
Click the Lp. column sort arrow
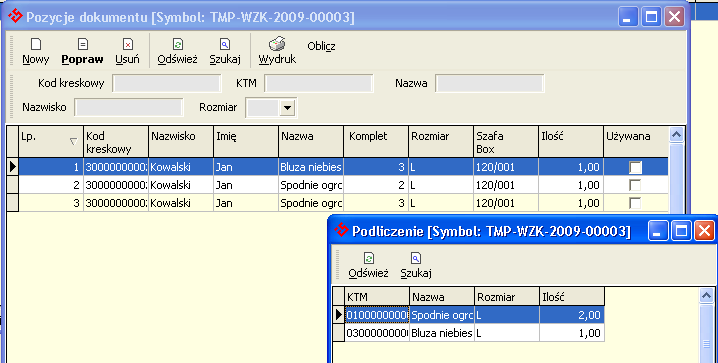73,141
